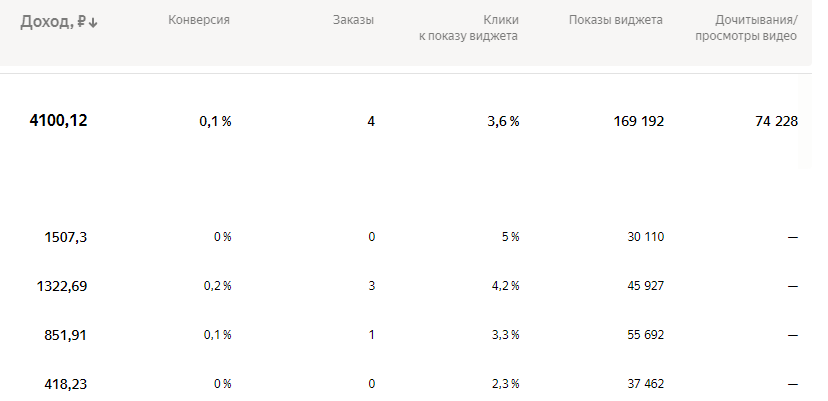
Task: Click the sort arrow next to Доход
Action: click(x=93, y=23)
